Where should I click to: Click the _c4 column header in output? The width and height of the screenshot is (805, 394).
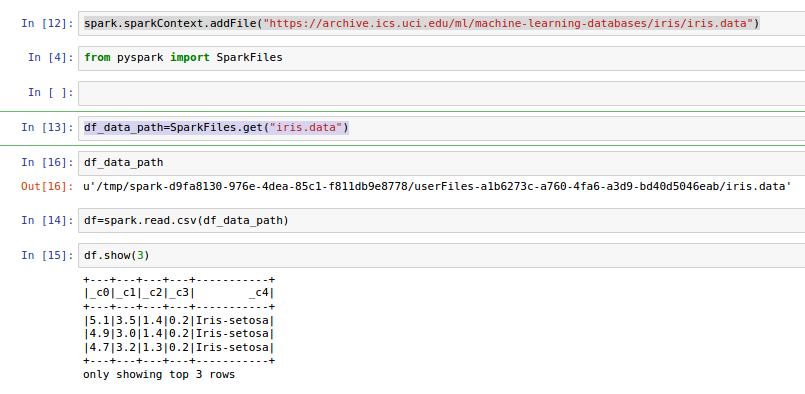click(x=260, y=294)
